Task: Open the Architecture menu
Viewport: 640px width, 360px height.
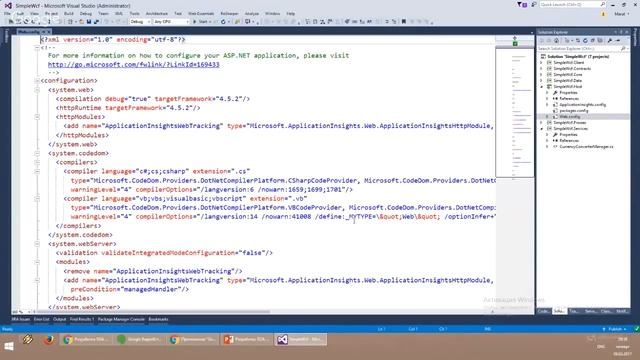Action: (157, 13)
